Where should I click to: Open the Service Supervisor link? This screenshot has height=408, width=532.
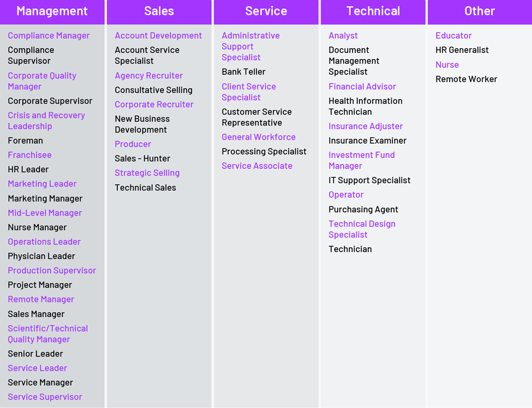(45, 397)
